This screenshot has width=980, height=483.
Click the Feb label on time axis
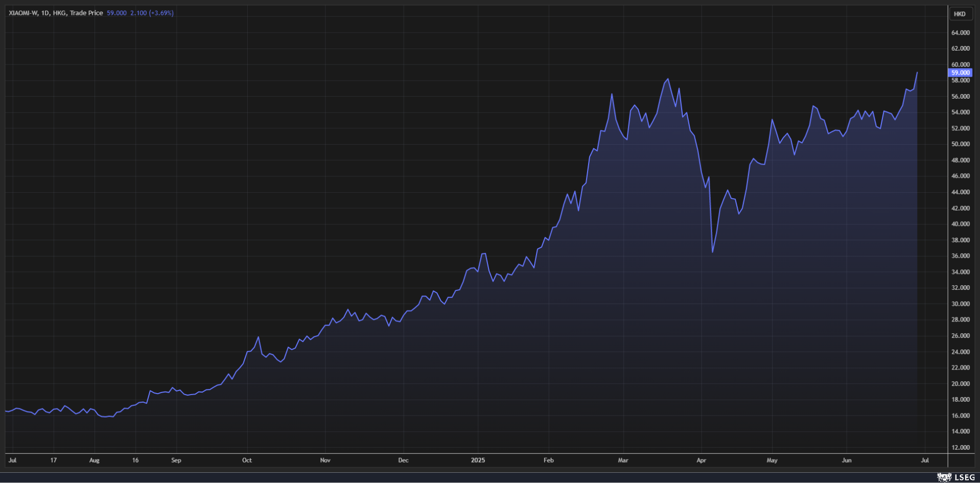pos(549,460)
